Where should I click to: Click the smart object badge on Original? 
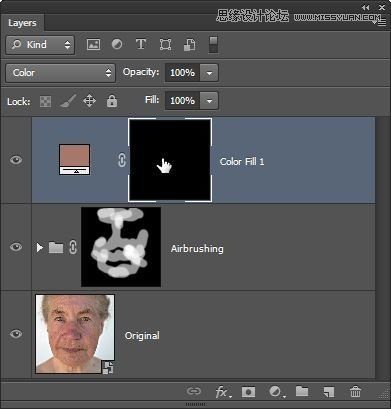pos(108,368)
